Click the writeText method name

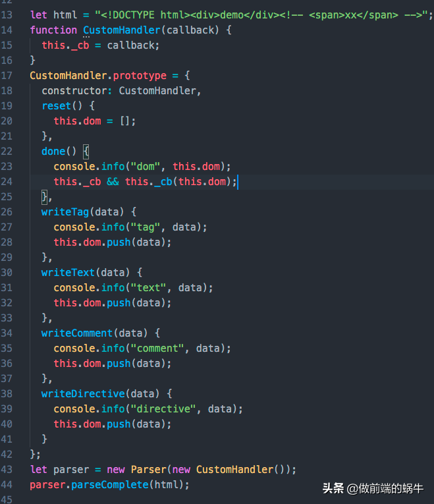(68, 273)
